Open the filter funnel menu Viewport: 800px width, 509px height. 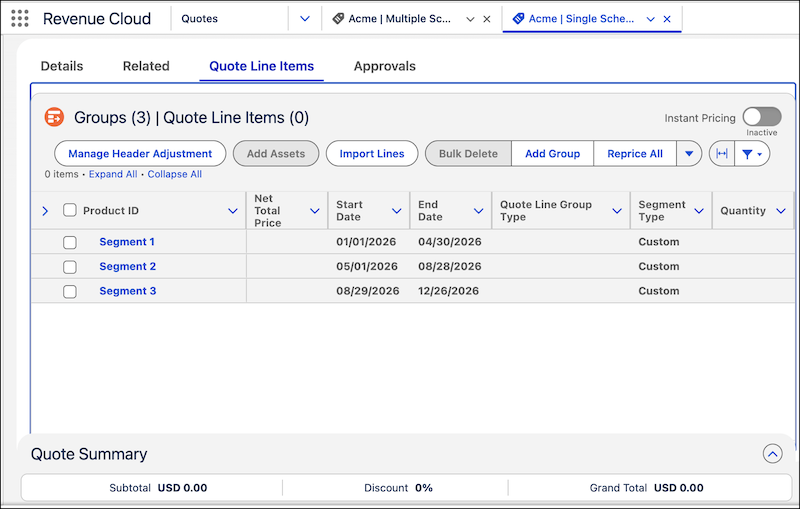tap(752, 154)
